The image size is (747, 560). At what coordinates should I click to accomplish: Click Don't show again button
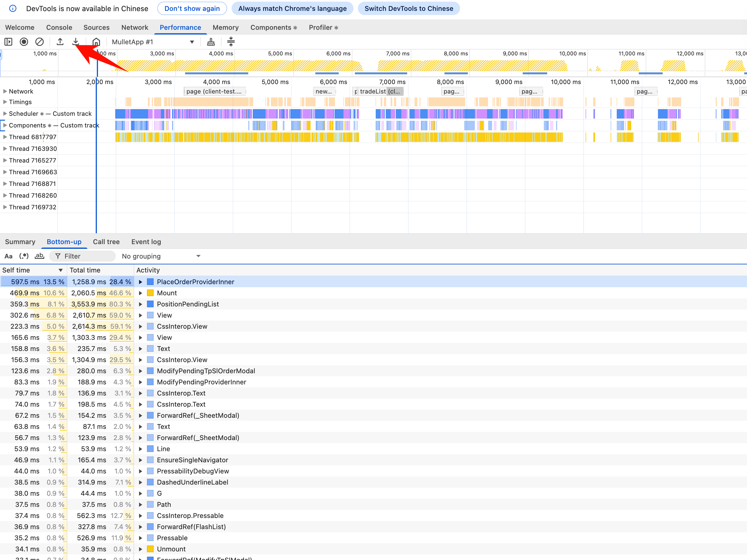click(x=192, y=8)
